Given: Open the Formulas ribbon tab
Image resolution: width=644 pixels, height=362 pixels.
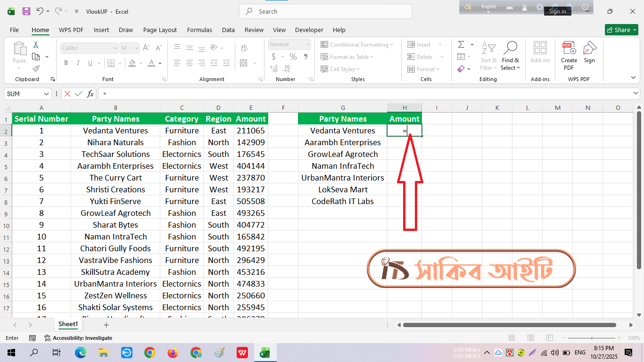Looking at the screenshot, I should point(199,30).
